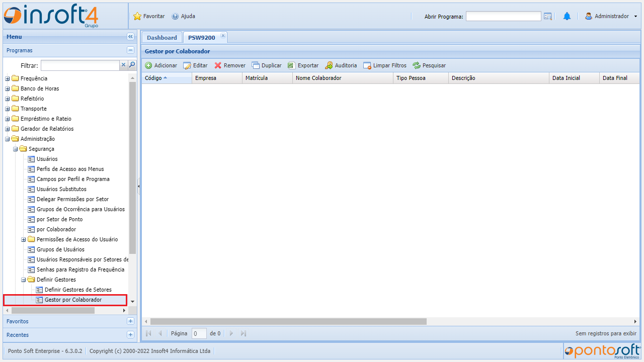Image resolution: width=644 pixels, height=362 pixels.
Task: Click the notification bell icon
Action: click(567, 16)
